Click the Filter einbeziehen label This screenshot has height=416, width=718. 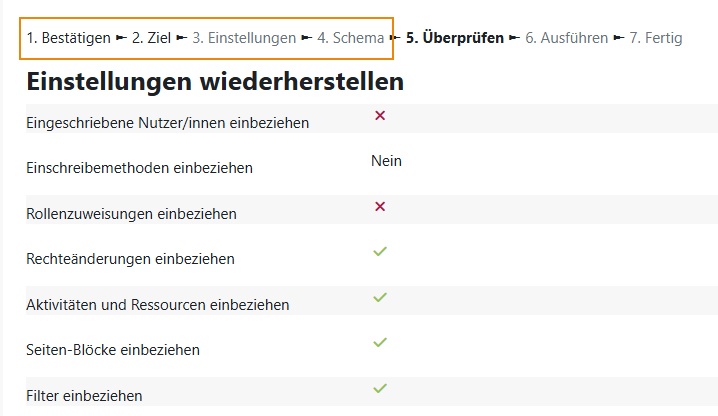(x=84, y=395)
